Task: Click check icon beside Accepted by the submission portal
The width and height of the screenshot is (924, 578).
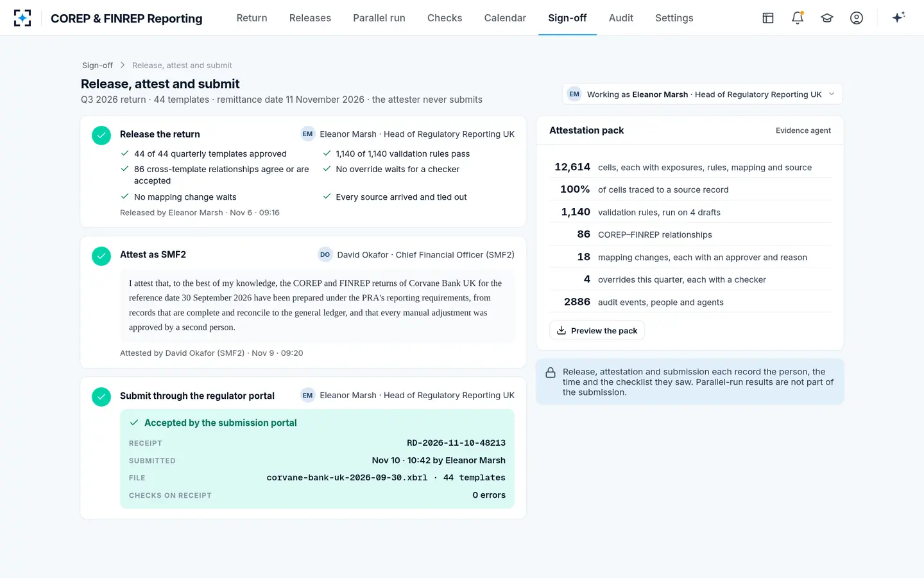Action: [134, 423]
